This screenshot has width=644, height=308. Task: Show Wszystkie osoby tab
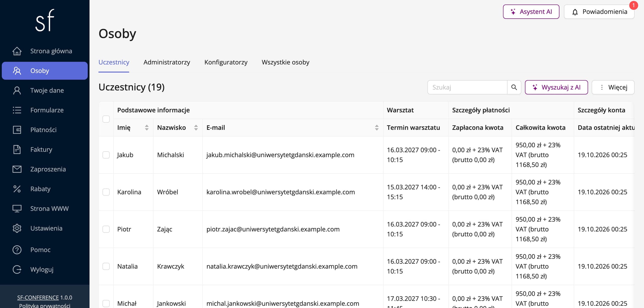286,62
